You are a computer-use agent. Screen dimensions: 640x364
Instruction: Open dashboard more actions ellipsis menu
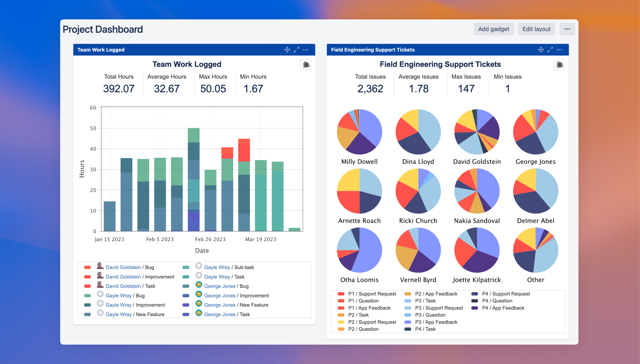[567, 29]
